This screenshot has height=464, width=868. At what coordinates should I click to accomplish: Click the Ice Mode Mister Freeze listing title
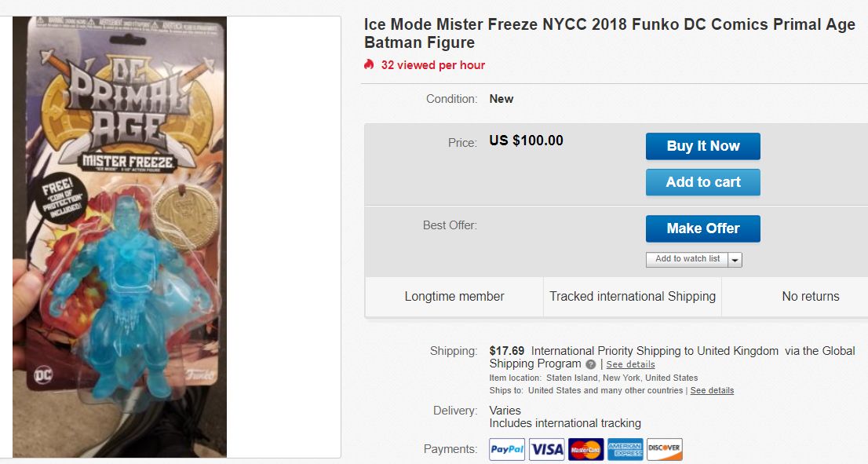click(x=609, y=33)
